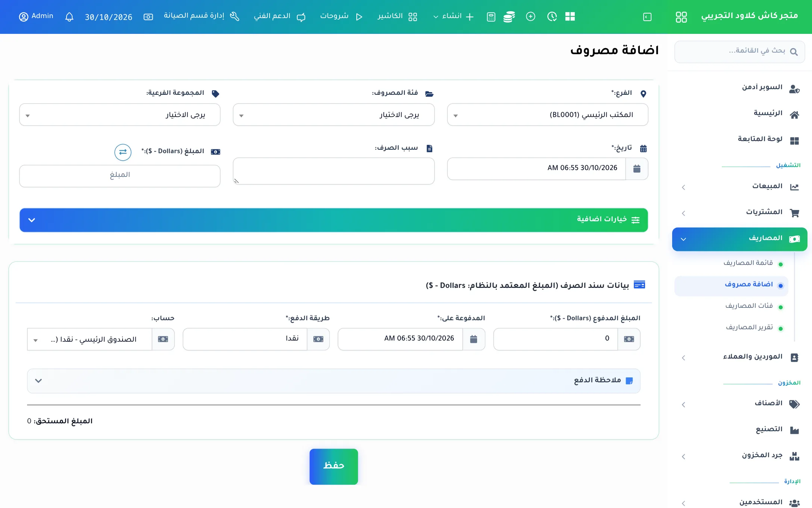Open فئات المصاريف from the sidebar
Viewport: 812px width, 508px height.
click(749, 306)
